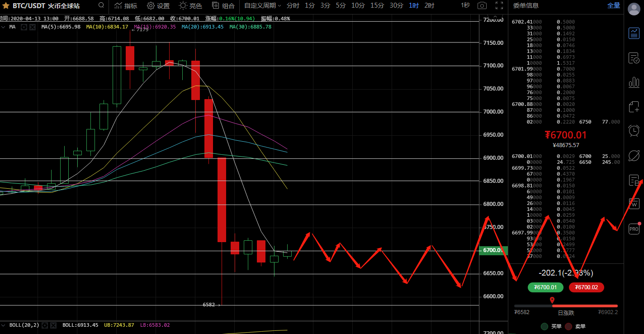Take a chart screenshot with camera icon
This screenshot has width=644, height=334.
(x=482, y=5)
